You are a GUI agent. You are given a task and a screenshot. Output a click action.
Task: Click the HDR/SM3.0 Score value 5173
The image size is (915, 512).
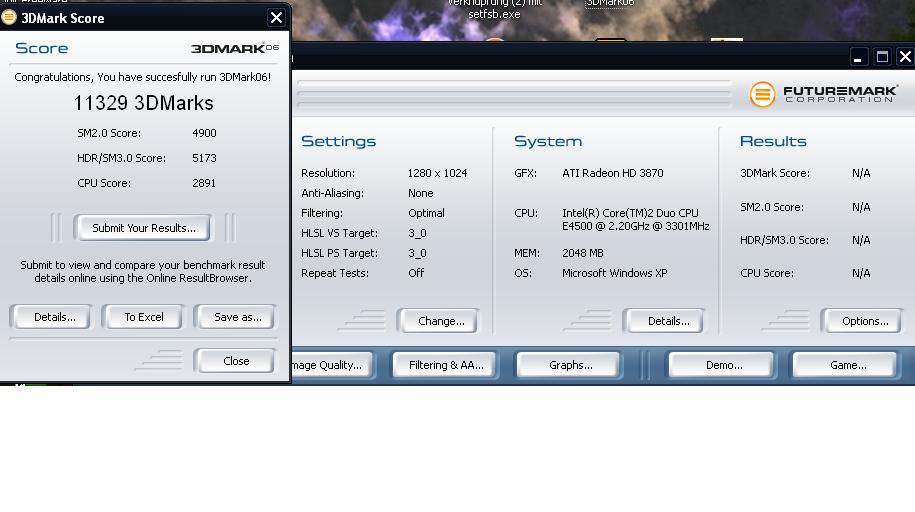pyautogui.click(x=204, y=158)
